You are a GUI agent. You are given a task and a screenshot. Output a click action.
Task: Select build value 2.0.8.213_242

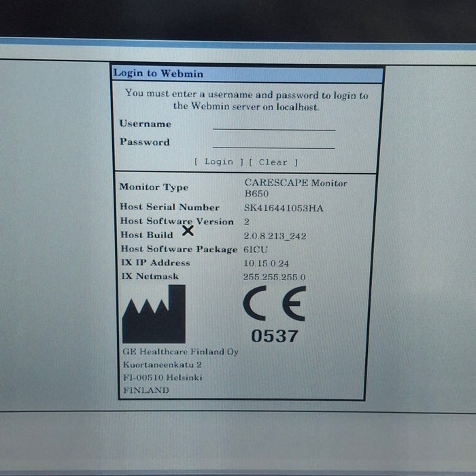[x=275, y=236]
